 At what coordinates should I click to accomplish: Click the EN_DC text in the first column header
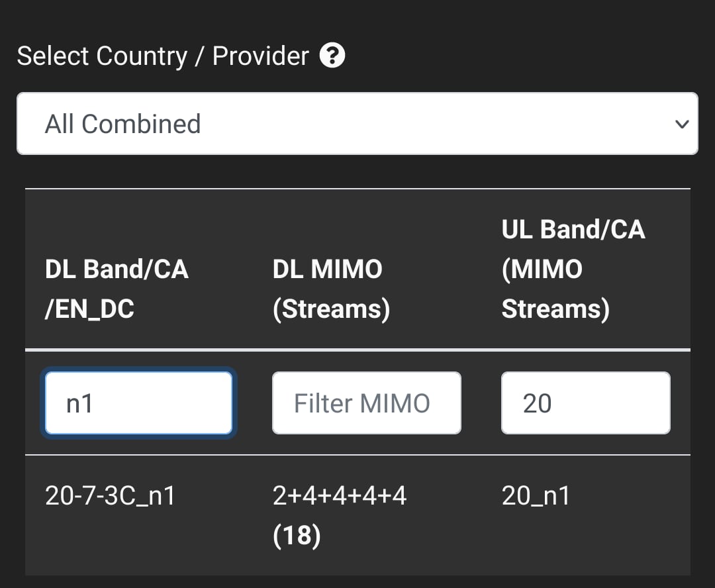[x=93, y=309]
